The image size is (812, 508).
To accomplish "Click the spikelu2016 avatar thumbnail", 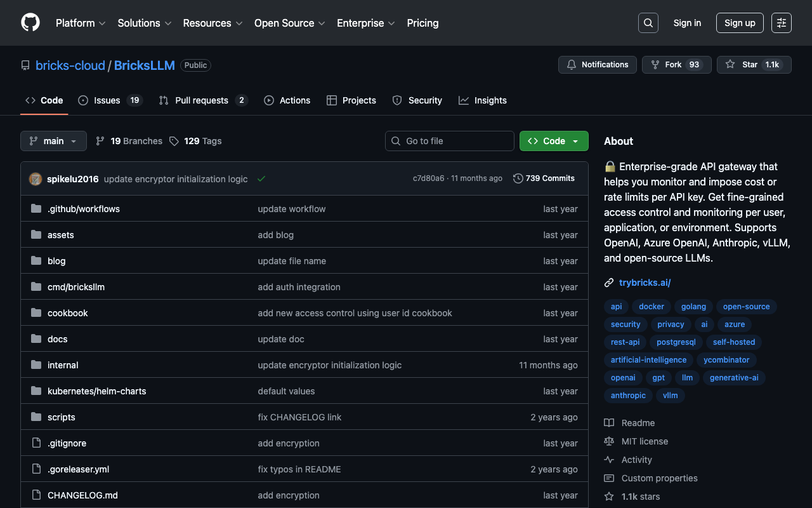I will [x=36, y=179].
